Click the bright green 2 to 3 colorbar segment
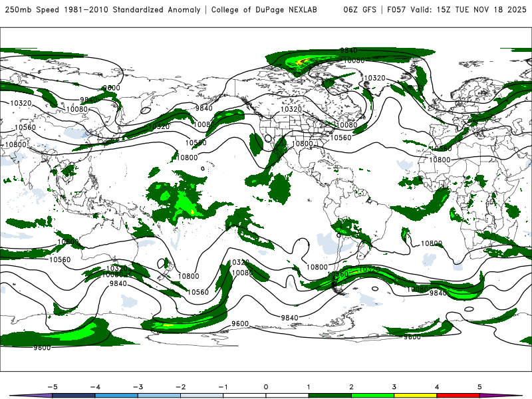 [x=373, y=396]
